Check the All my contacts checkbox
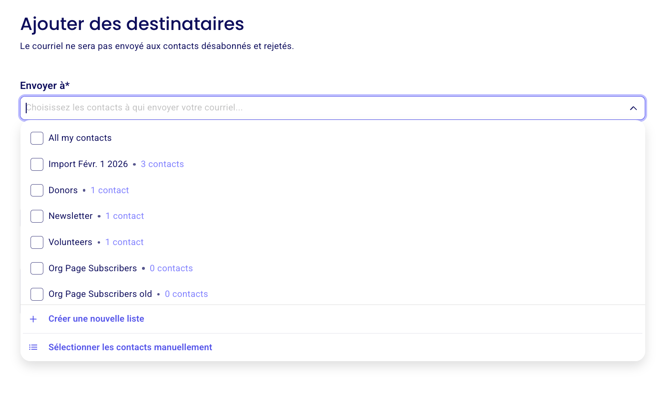The height and width of the screenshot is (413, 670). coord(37,138)
